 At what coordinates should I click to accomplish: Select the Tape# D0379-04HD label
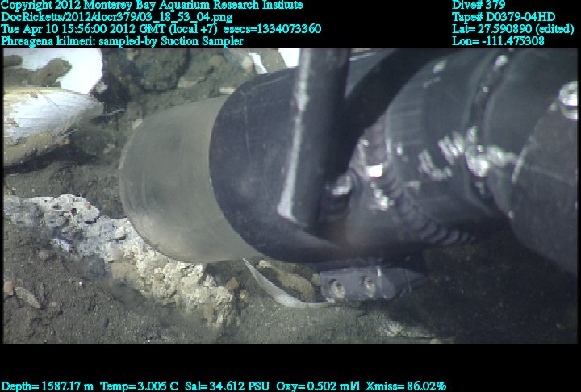[504, 17]
